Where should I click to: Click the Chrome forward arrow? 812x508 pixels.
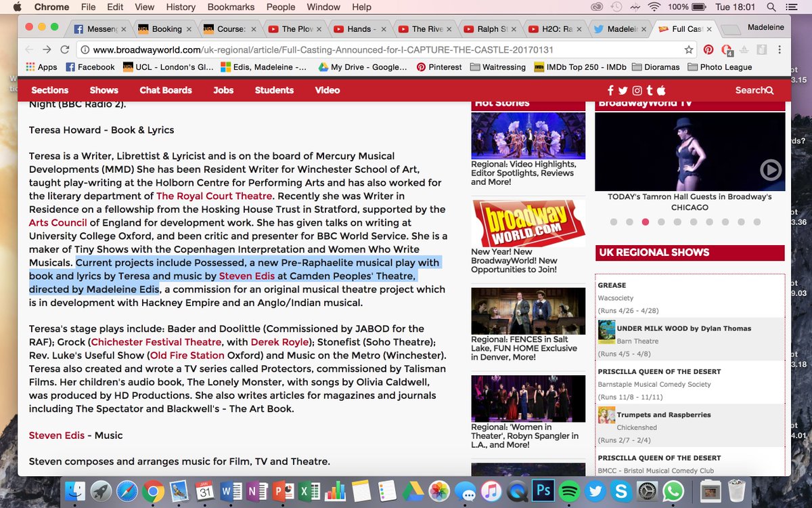point(47,49)
